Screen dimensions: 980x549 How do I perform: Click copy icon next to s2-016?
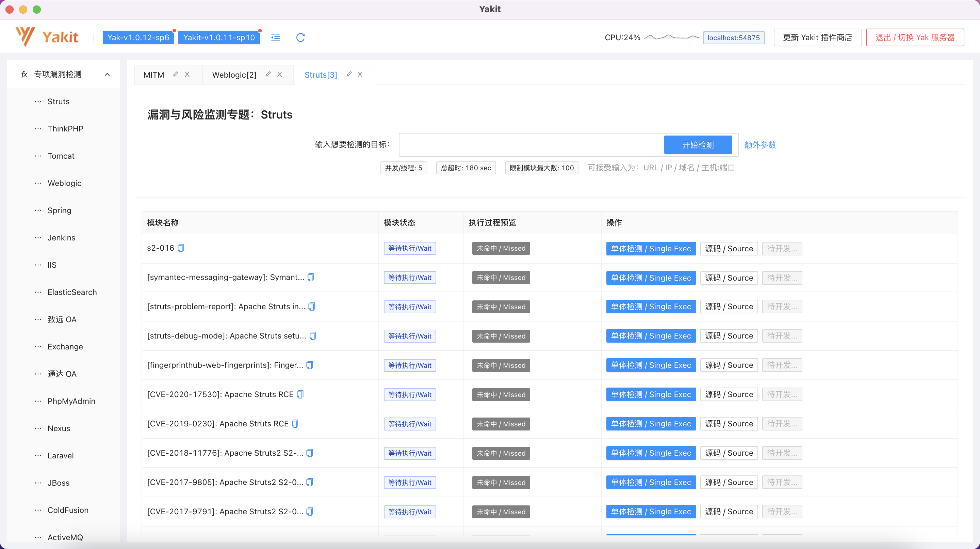[x=181, y=248]
